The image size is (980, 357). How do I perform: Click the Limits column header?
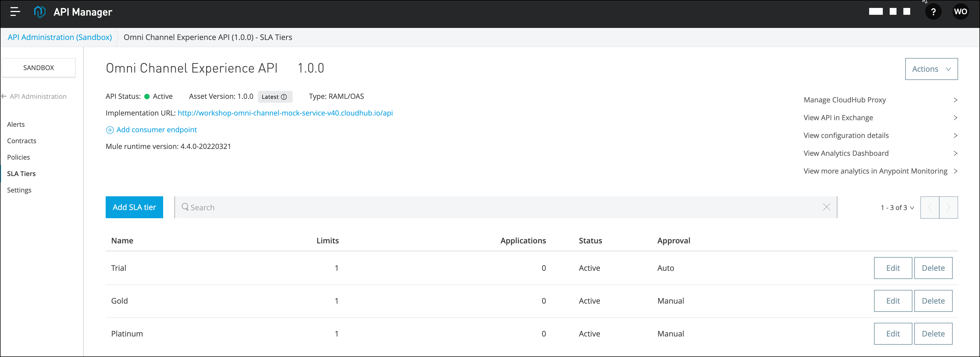pos(328,241)
